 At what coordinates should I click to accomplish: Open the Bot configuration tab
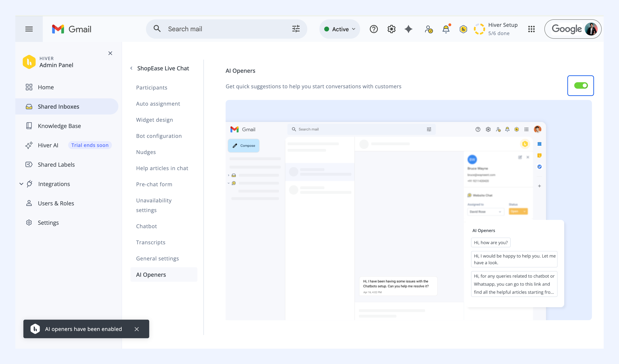159,136
